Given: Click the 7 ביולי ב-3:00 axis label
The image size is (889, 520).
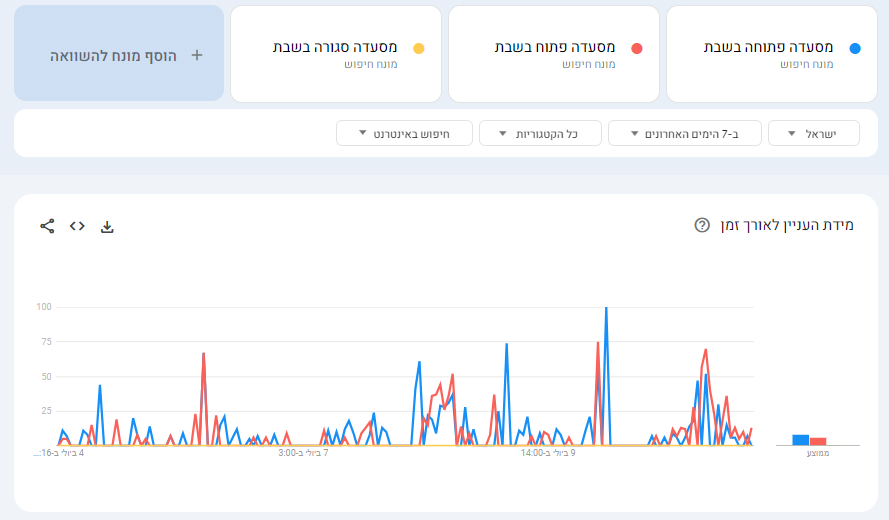Looking at the screenshot, I should 304,453.
